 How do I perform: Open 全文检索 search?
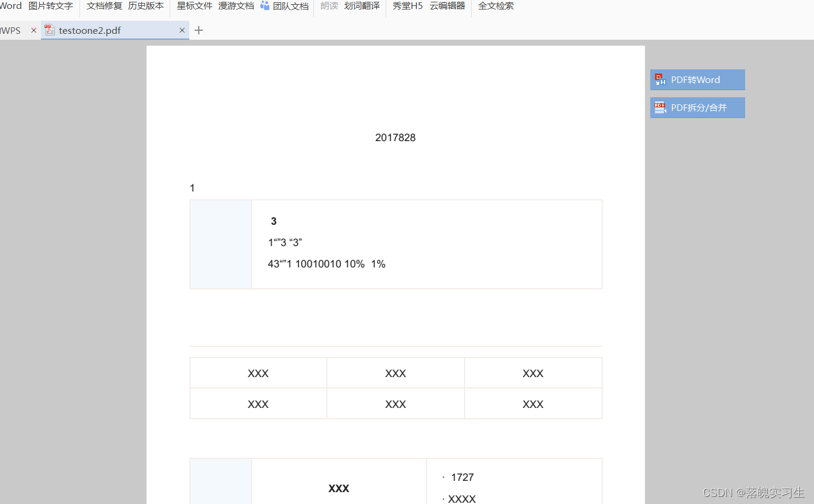pyautogui.click(x=496, y=6)
